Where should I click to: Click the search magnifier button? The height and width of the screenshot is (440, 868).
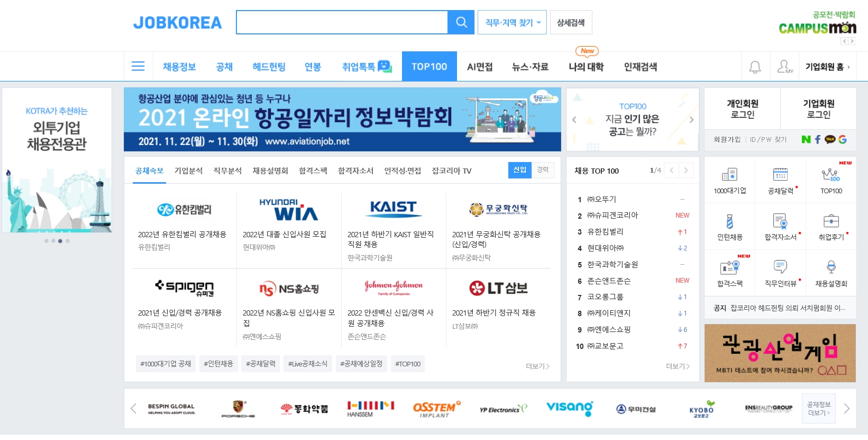461,22
